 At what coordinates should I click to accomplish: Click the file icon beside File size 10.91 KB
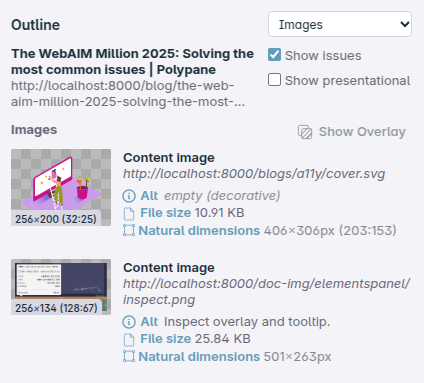[129, 213]
